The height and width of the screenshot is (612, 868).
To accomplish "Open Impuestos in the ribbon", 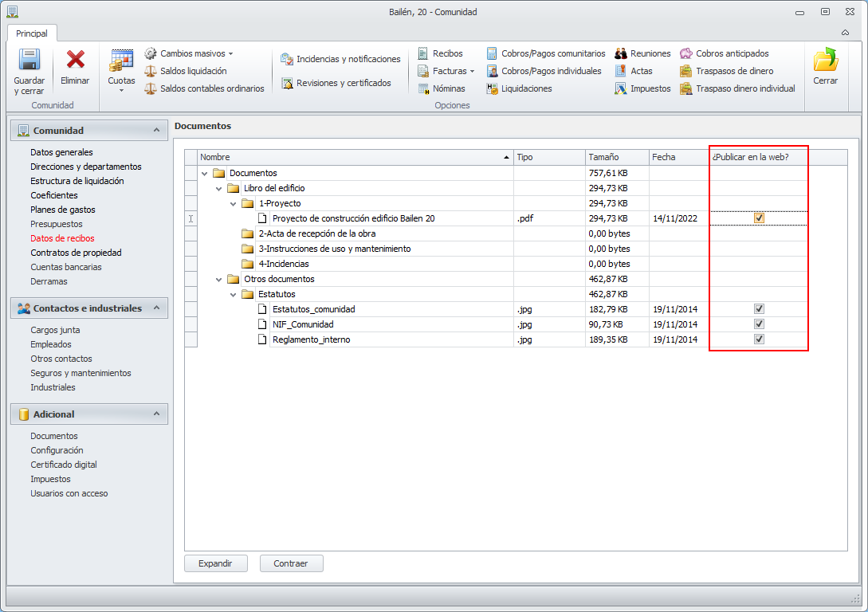I will (642, 88).
